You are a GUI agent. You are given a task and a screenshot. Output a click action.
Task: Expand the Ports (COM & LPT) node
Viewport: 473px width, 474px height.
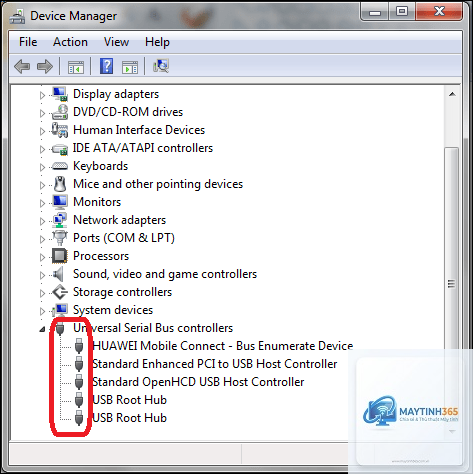point(42,239)
